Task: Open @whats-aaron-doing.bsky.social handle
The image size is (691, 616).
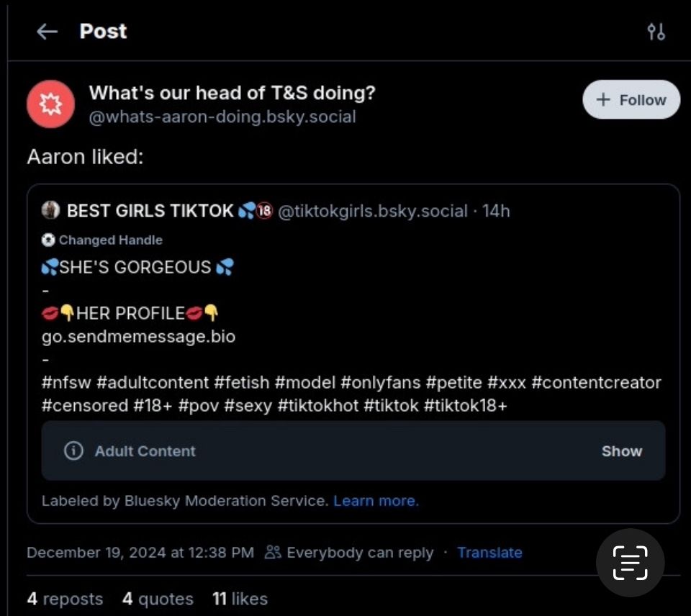Action: (222, 117)
